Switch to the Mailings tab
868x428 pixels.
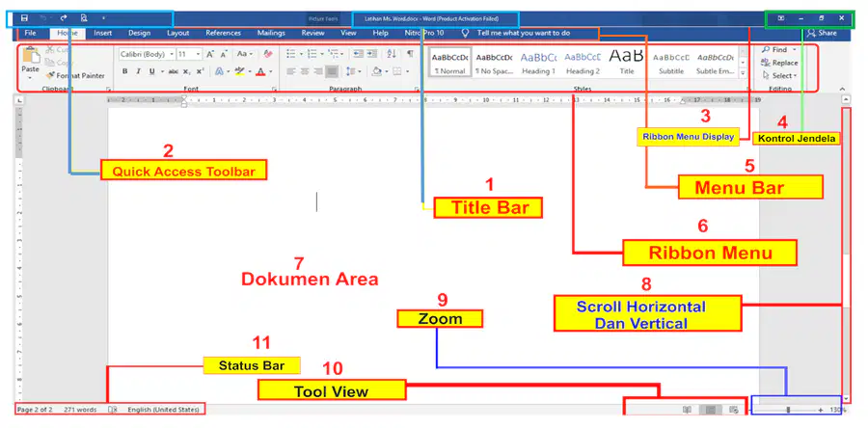click(x=271, y=33)
